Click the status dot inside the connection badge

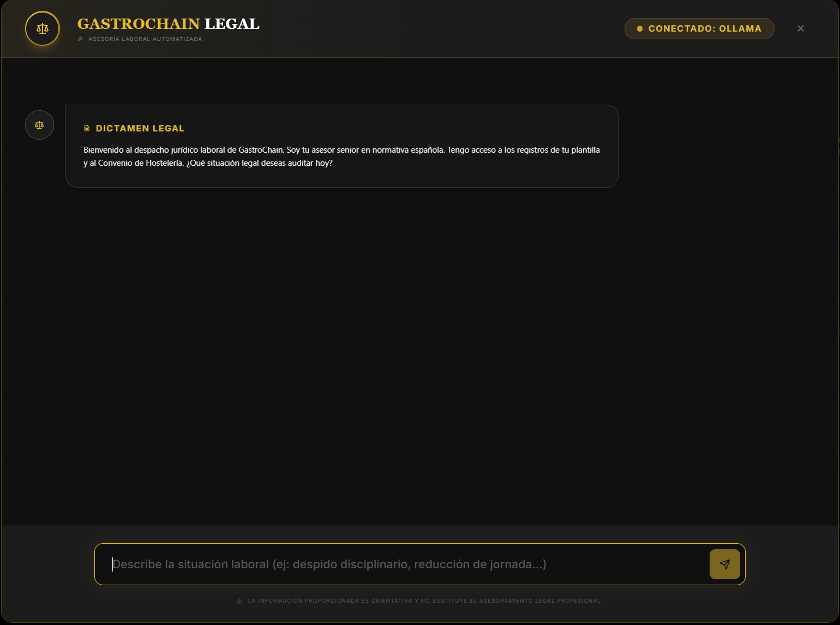(639, 28)
